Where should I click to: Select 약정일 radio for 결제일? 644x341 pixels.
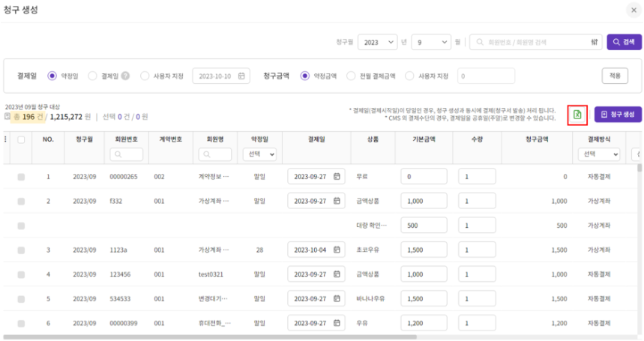tap(52, 76)
